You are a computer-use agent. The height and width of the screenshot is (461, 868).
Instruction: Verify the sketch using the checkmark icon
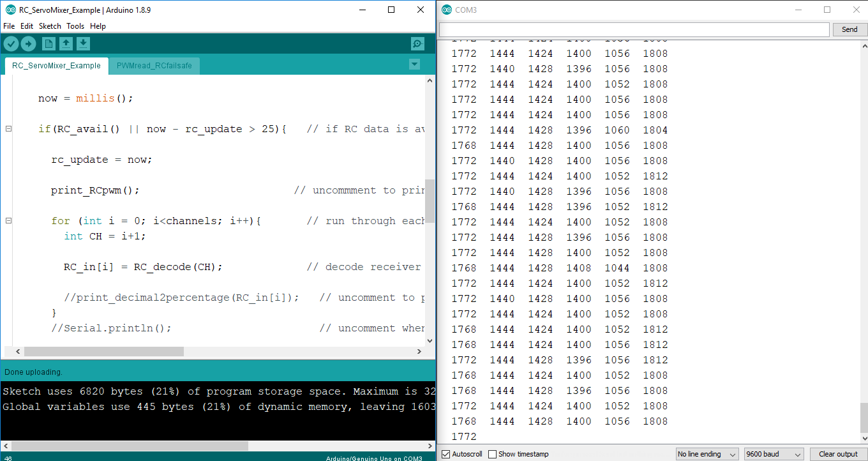pyautogui.click(x=11, y=43)
